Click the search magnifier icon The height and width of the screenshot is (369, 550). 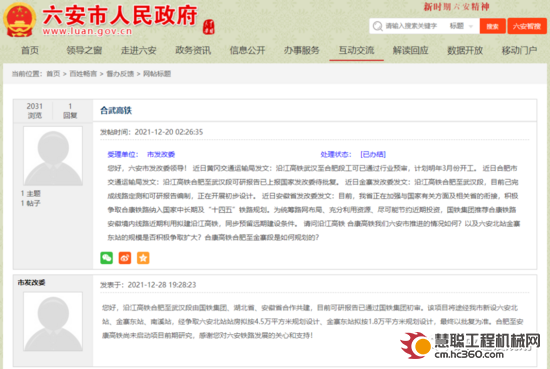[377, 26]
